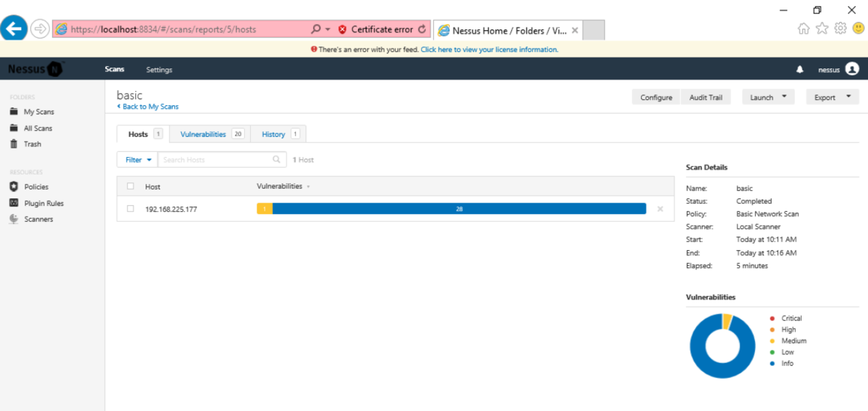Click the Configure button
Screen dimensions: 868x411
[x=656, y=97]
